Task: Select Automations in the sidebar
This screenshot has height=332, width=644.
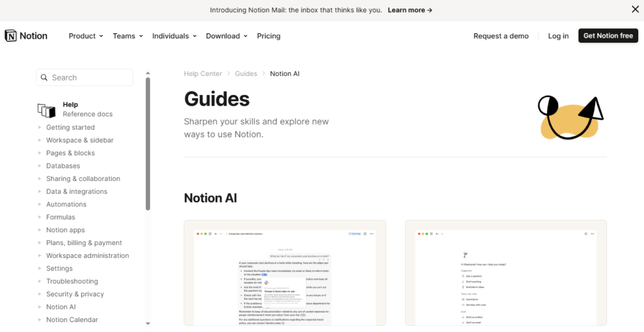Action: point(66,204)
